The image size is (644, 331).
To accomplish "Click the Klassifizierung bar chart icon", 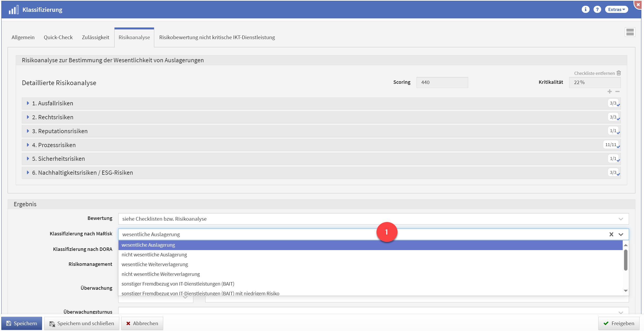I will click(x=13, y=10).
